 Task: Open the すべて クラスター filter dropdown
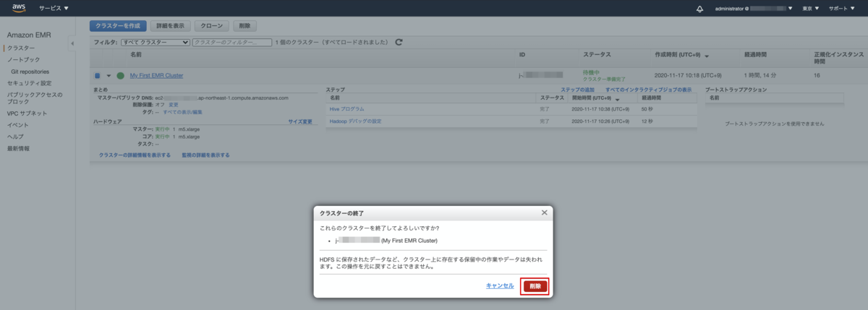point(156,43)
